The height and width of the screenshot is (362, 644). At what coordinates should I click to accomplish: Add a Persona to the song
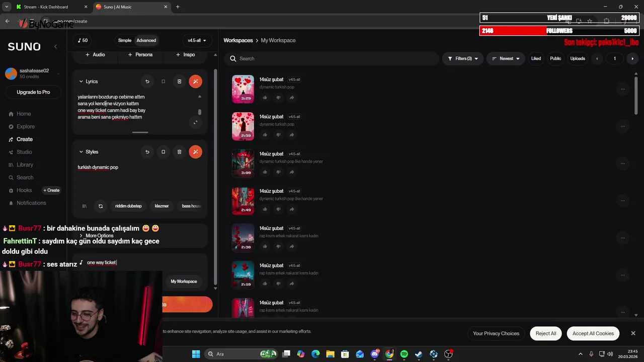pos(140,55)
